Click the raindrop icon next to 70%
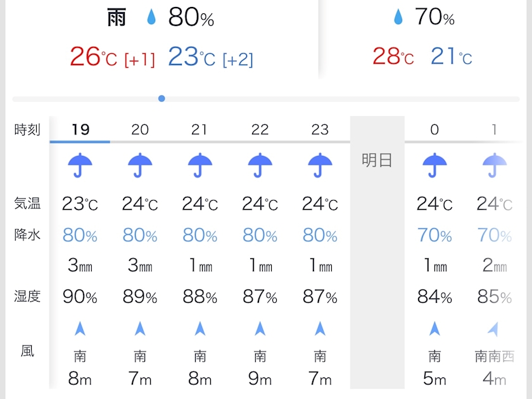 (398, 17)
